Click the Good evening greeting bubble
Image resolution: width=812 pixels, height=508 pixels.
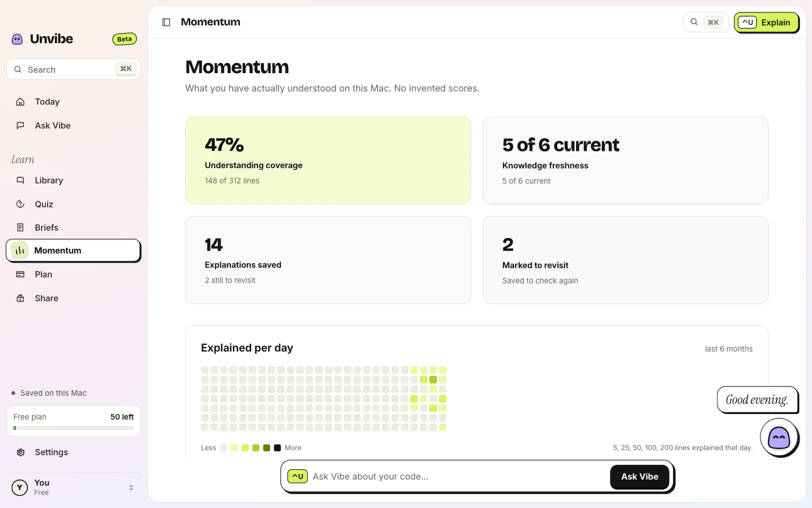757,400
